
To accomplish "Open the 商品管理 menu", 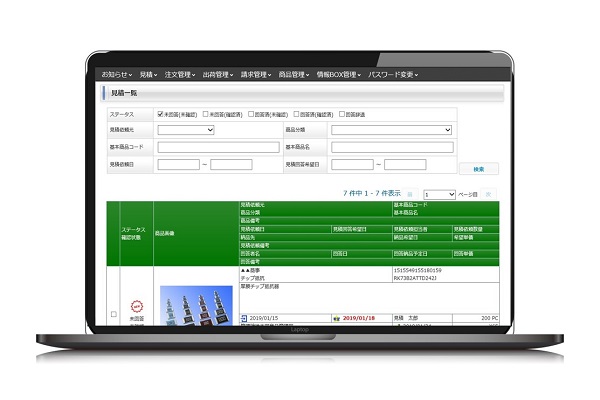I will click(294, 75).
